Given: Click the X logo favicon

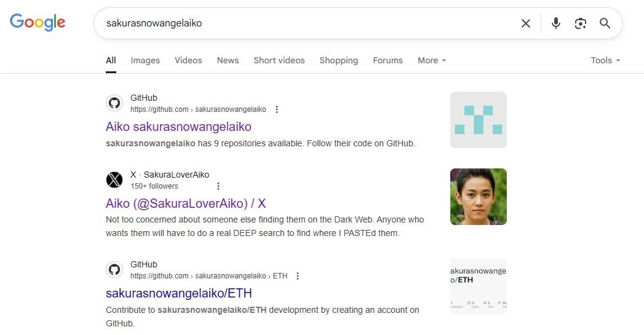Looking at the screenshot, I should tap(114, 180).
